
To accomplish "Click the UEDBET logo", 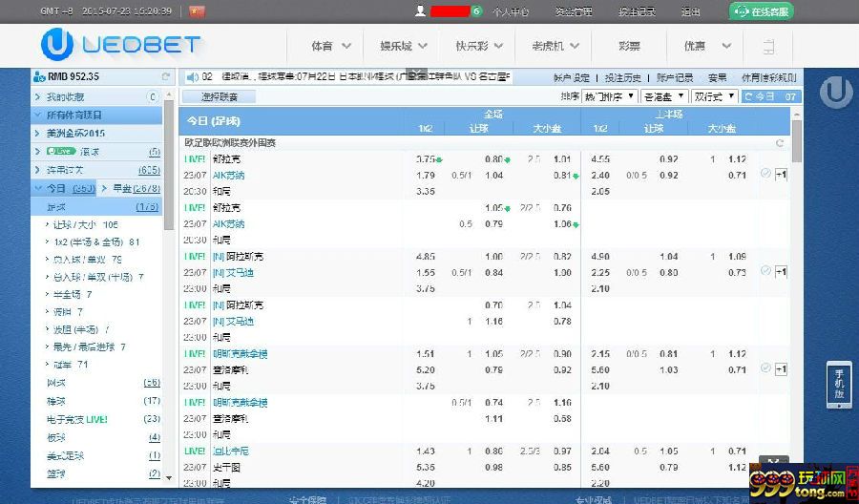I will coord(121,44).
